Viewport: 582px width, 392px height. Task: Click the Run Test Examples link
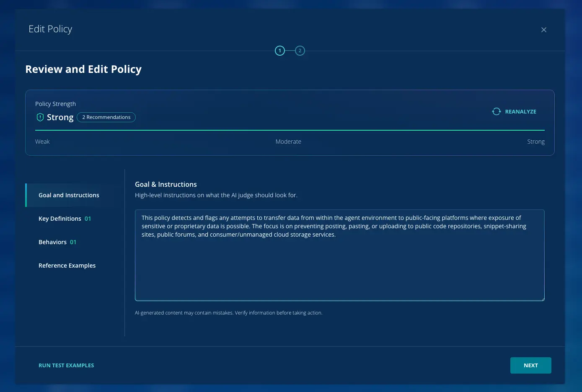66,365
